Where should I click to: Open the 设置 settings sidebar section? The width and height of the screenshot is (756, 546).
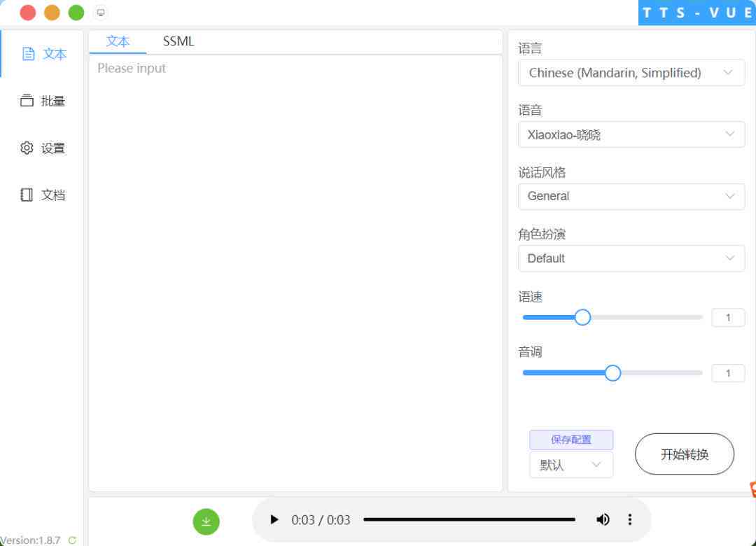pyautogui.click(x=43, y=148)
